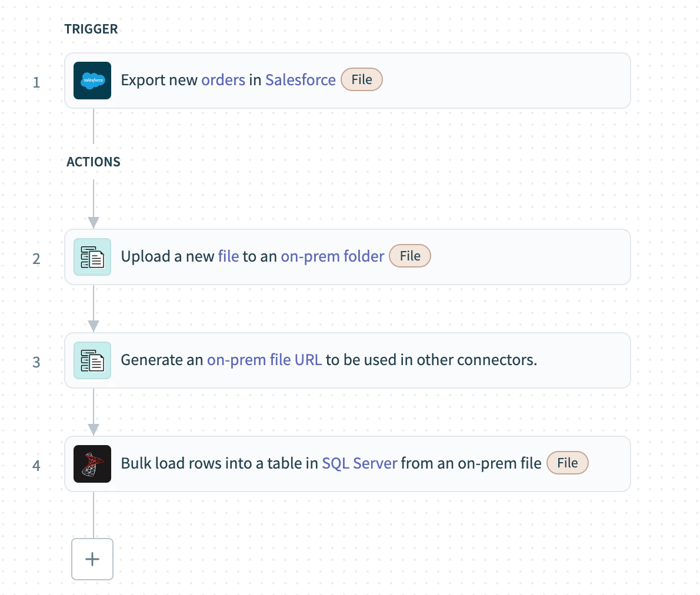Click the Salesforce link in step 1
700x595 pixels.
(x=300, y=80)
